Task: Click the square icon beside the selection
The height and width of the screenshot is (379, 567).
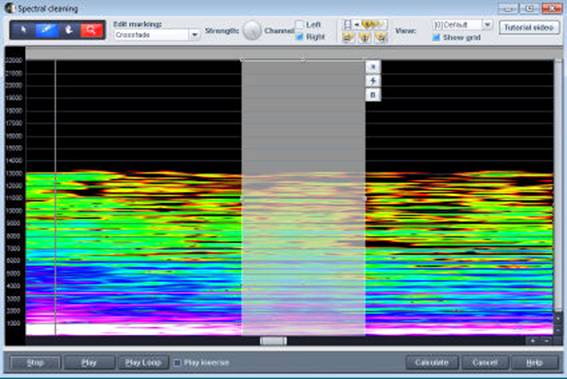Action: [x=373, y=95]
